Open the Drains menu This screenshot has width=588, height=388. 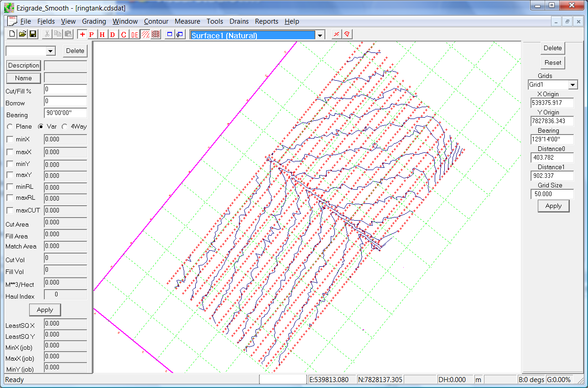click(239, 21)
